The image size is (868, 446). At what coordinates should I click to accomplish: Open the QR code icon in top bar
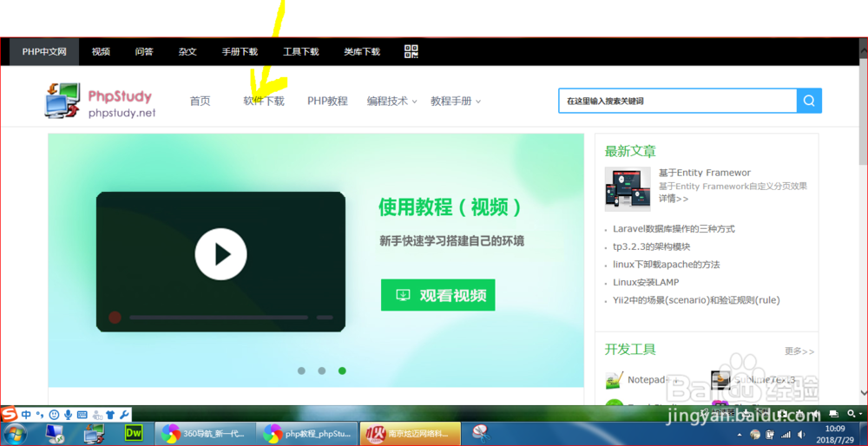coord(411,51)
